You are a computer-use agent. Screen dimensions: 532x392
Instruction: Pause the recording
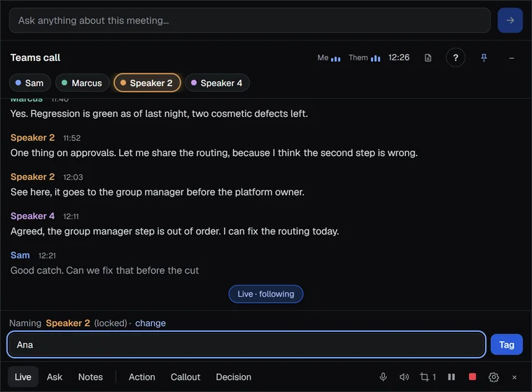click(451, 377)
